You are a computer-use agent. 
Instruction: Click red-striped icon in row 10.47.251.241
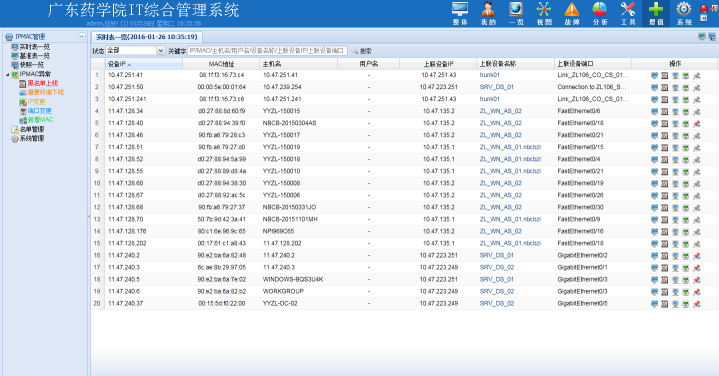tap(664, 100)
